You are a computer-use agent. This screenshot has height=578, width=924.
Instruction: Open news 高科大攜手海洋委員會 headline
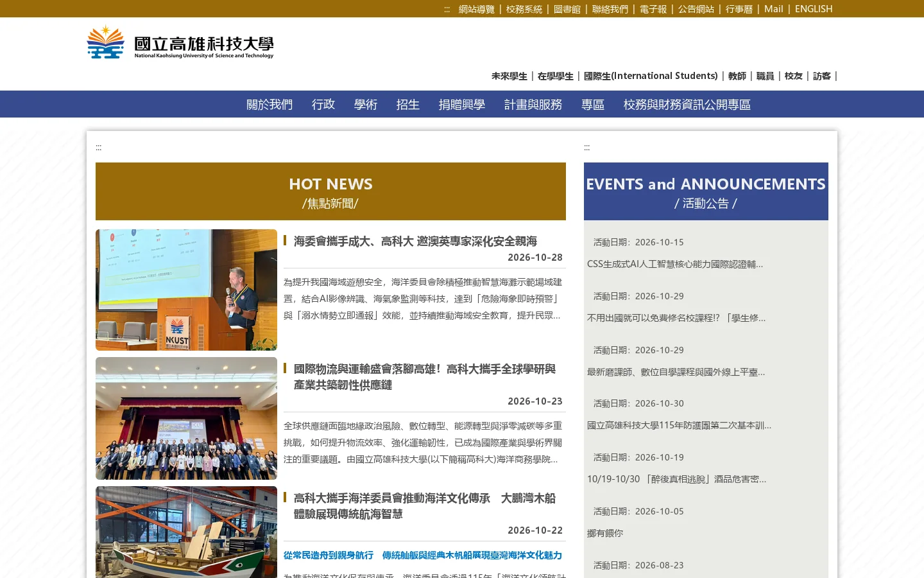click(425, 506)
